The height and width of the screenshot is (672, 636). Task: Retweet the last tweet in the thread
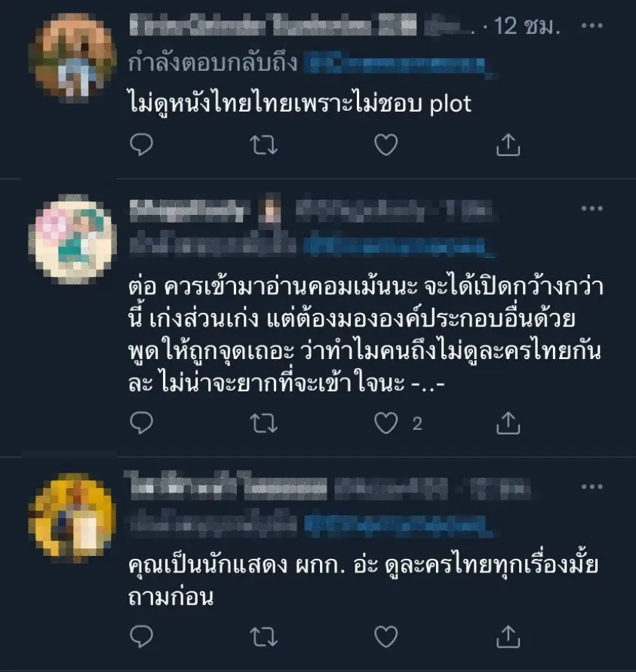(263, 637)
